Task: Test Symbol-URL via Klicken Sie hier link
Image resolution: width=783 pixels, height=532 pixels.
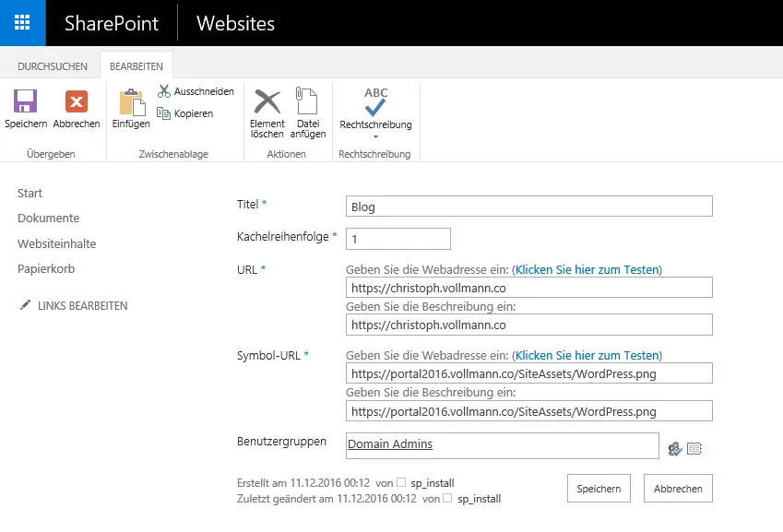Action: (587, 355)
